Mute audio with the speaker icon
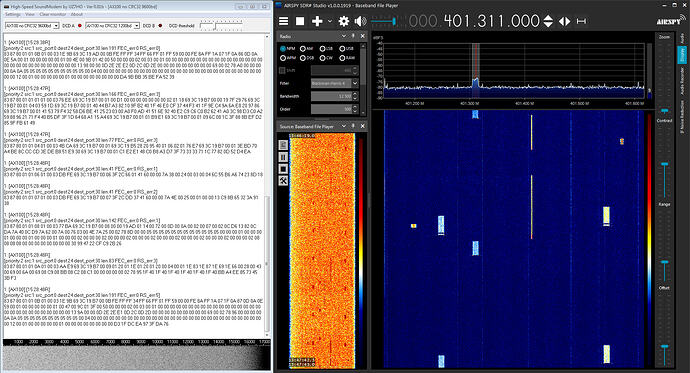Viewport: 690px width, 373px height. pos(360,21)
